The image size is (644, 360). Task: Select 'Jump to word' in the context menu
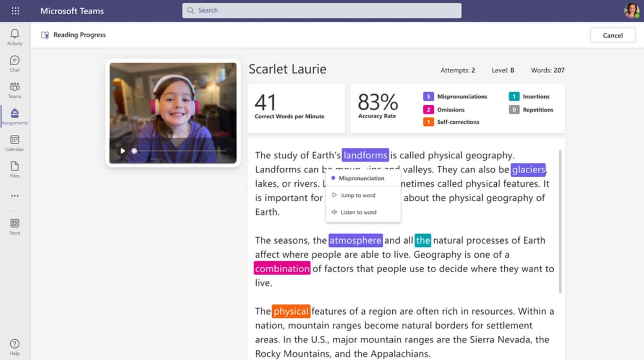pos(357,195)
